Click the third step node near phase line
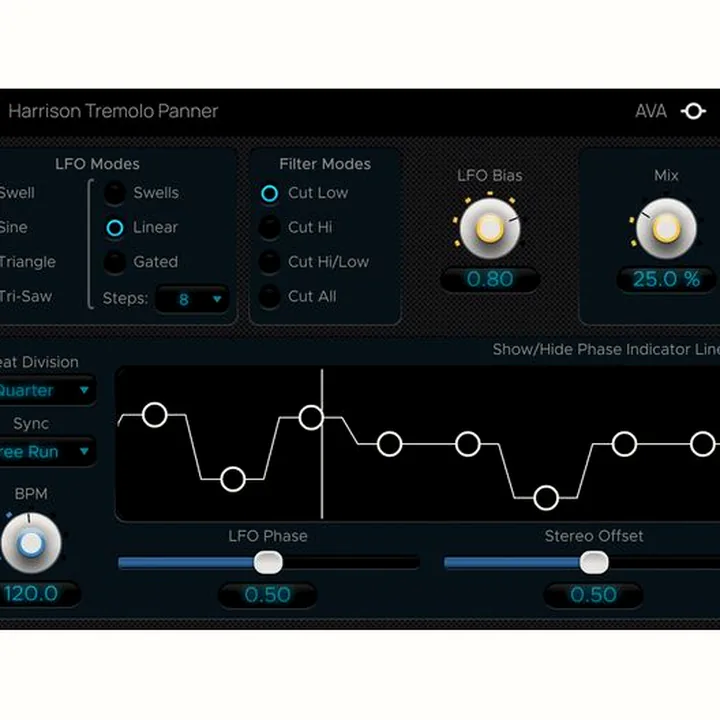This screenshot has width=720, height=720. point(311,418)
